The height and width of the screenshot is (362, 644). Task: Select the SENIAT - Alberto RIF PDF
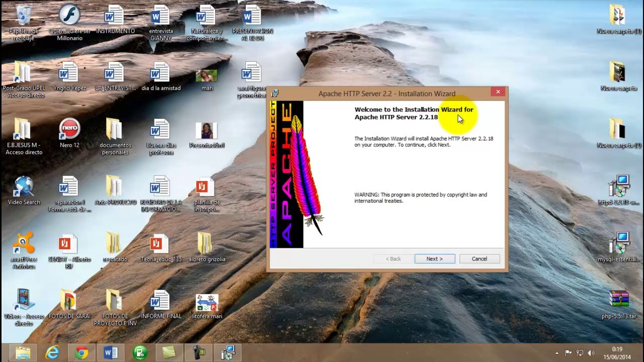(x=69, y=251)
